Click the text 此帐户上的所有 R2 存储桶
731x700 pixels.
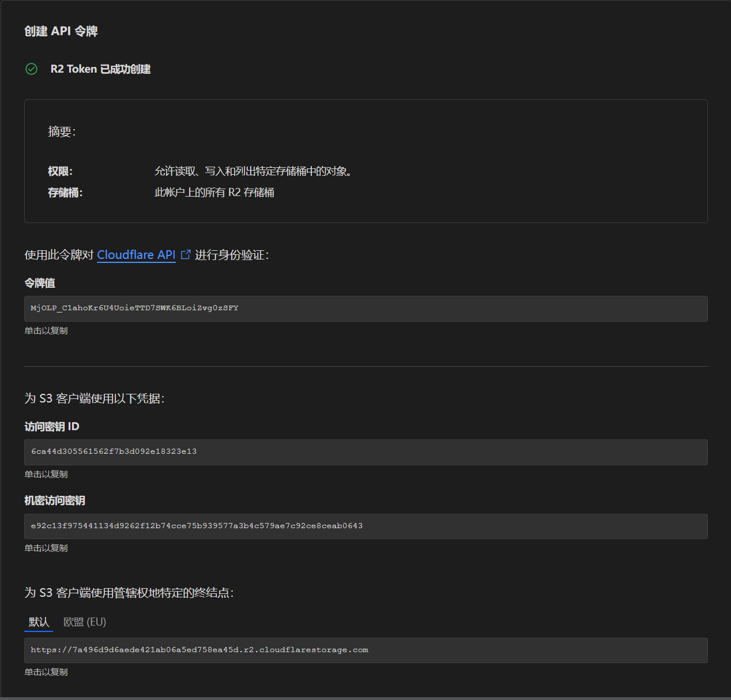pos(214,193)
